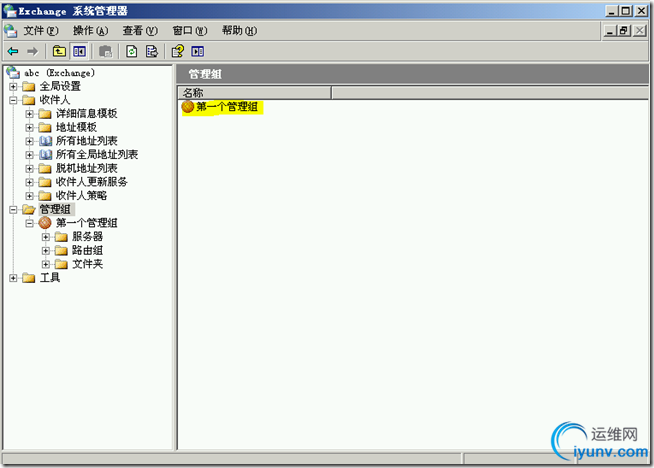Click the abc (Exchange) root node icon
The width and height of the screenshot is (654, 468).
point(13,73)
